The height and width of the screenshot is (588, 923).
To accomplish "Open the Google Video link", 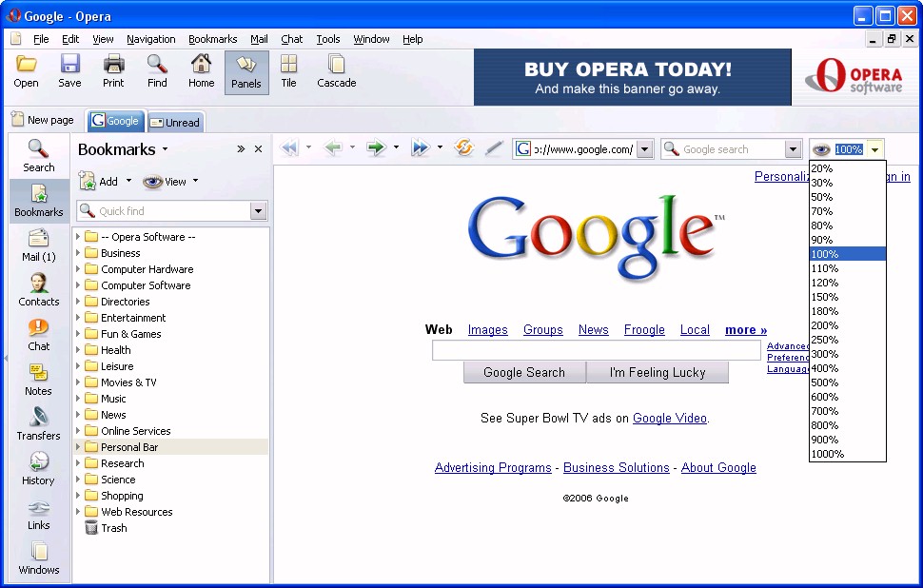I will coord(669,418).
